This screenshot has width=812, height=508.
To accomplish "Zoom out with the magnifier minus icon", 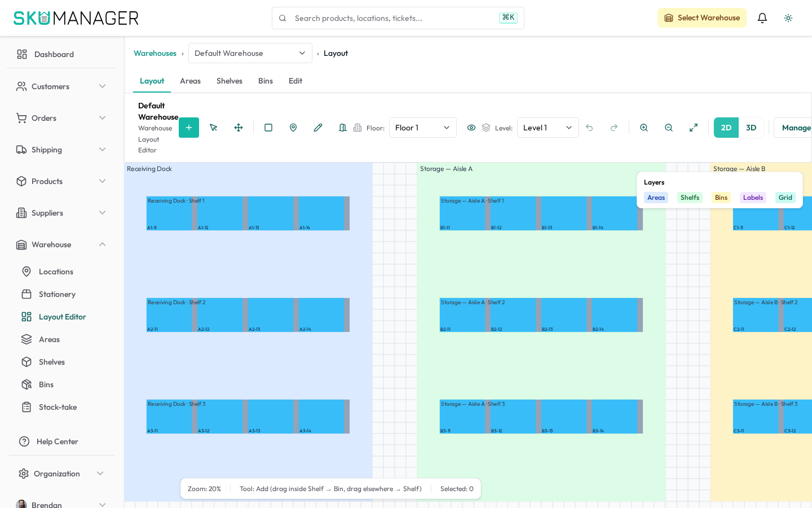I will coord(669,128).
